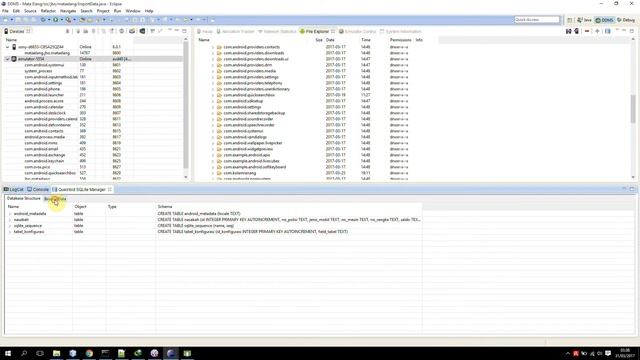Image resolution: width=640 pixels, height=360 pixels.
Task: Open the Run menu
Action: click(117, 11)
